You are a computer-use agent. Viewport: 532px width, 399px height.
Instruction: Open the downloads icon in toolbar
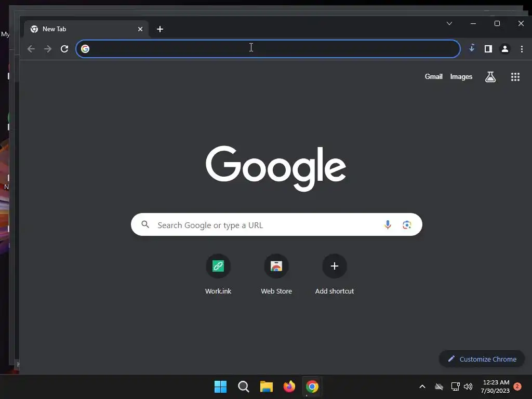click(472, 48)
